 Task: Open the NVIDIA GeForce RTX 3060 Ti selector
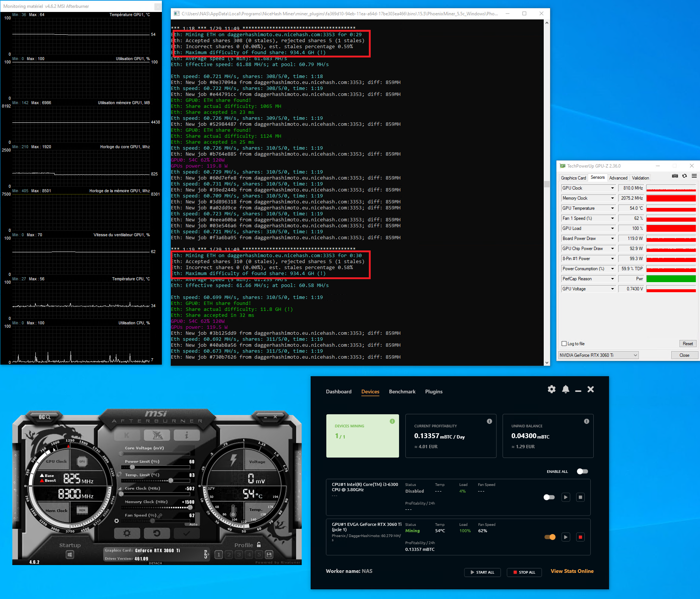click(x=598, y=355)
